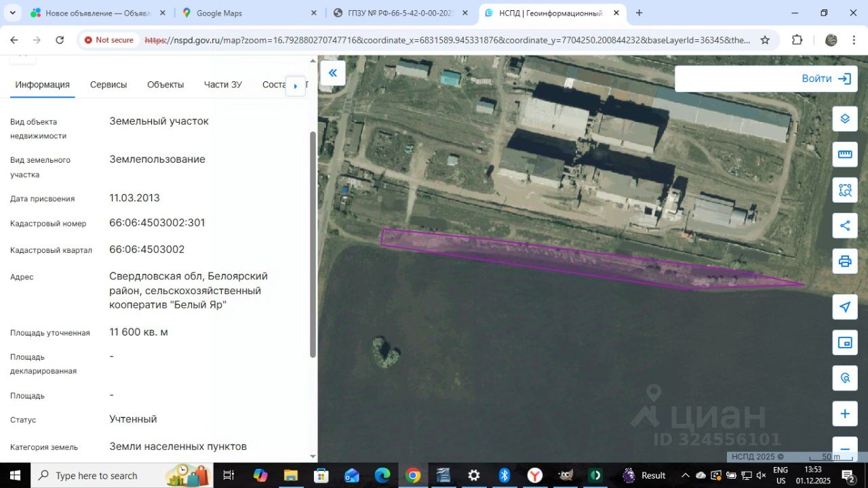The image size is (868, 488).
Task: Select the area value 11 600 кв. м
Action: tap(138, 332)
